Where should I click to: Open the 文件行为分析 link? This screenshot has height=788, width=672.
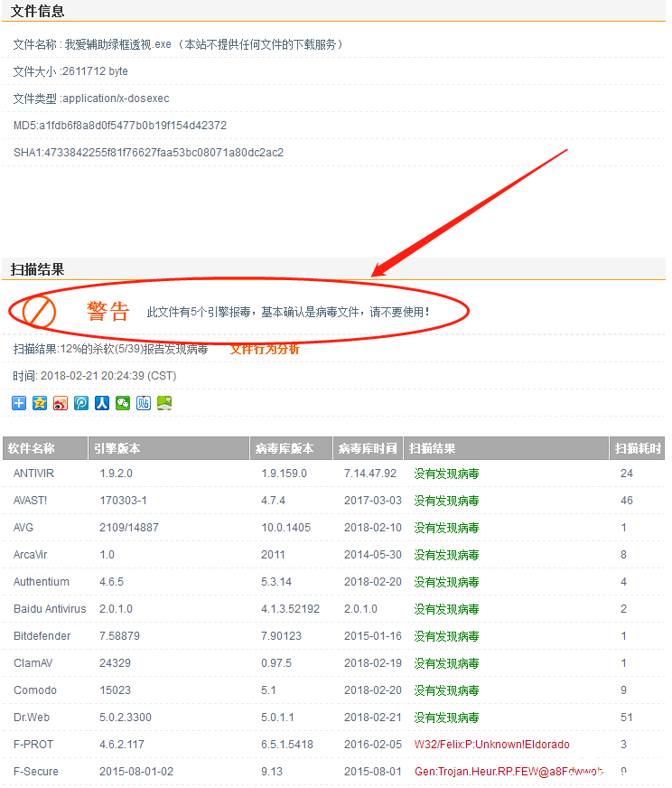coord(265,350)
